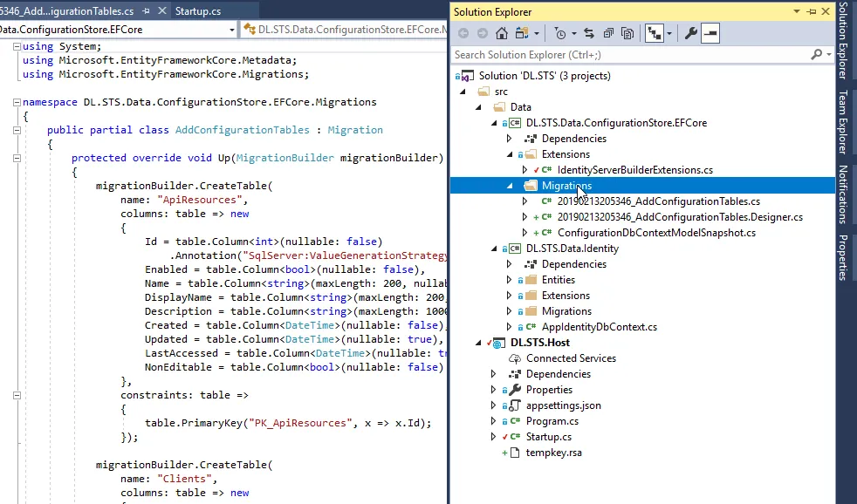857x504 pixels.
Task: Expand Dependencies under ConfigurationStore.EFCore project
Action: coord(510,139)
